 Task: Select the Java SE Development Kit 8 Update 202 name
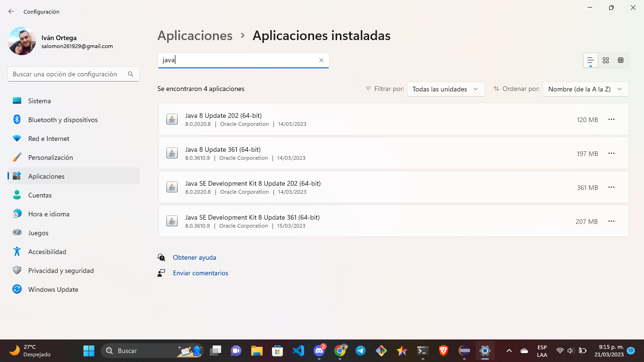click(253, 183)
